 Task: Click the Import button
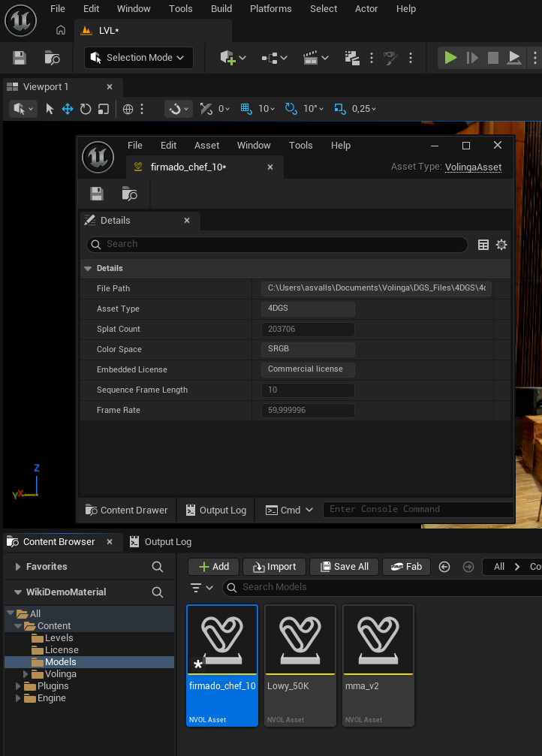tap(274, 567)
